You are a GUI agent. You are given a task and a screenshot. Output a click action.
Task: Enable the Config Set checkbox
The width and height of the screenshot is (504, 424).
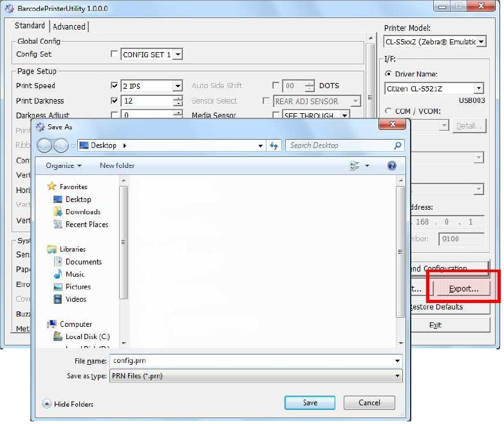click(115, 55)
